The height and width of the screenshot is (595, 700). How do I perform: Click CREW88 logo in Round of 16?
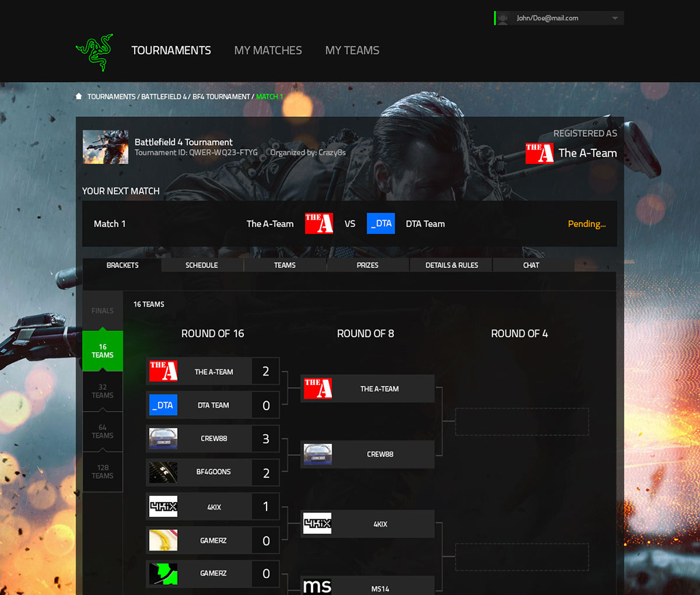(x=163, y=438)
